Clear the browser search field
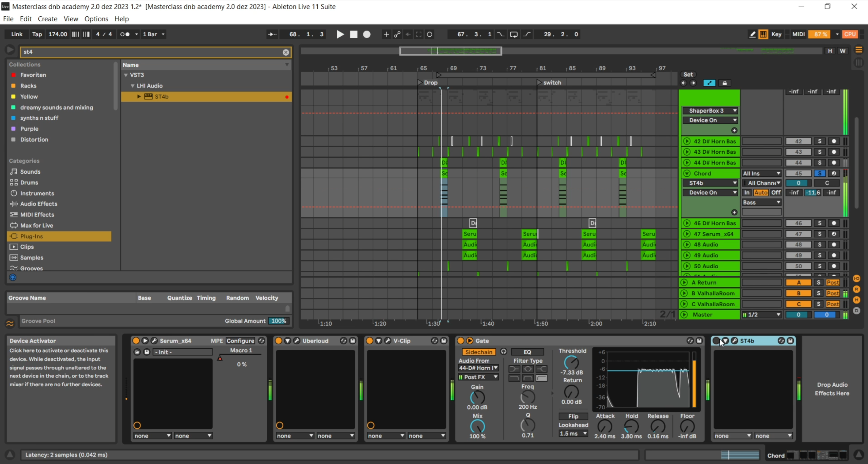The height and width of the screenshot is (464, 868). coord(286,52)
